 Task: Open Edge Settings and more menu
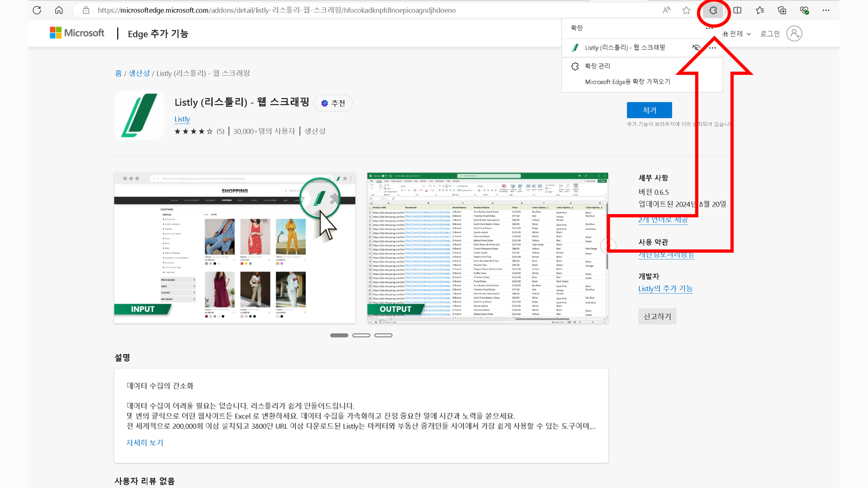click(x=826, y=10)
